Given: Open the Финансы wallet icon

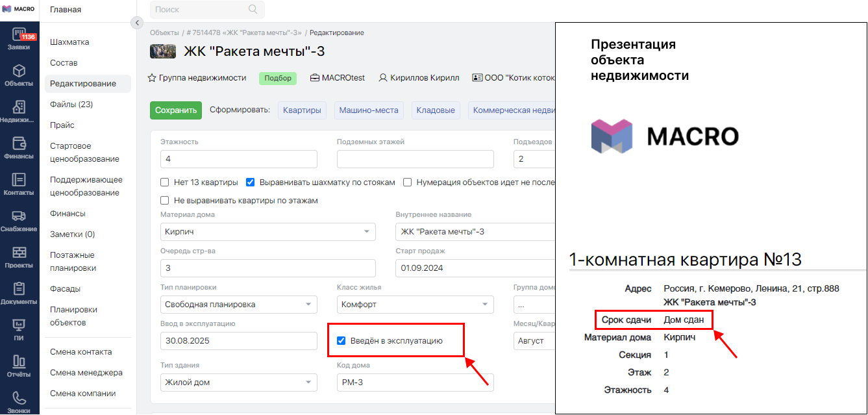Looking at the screenshot, I should point(19,144).
